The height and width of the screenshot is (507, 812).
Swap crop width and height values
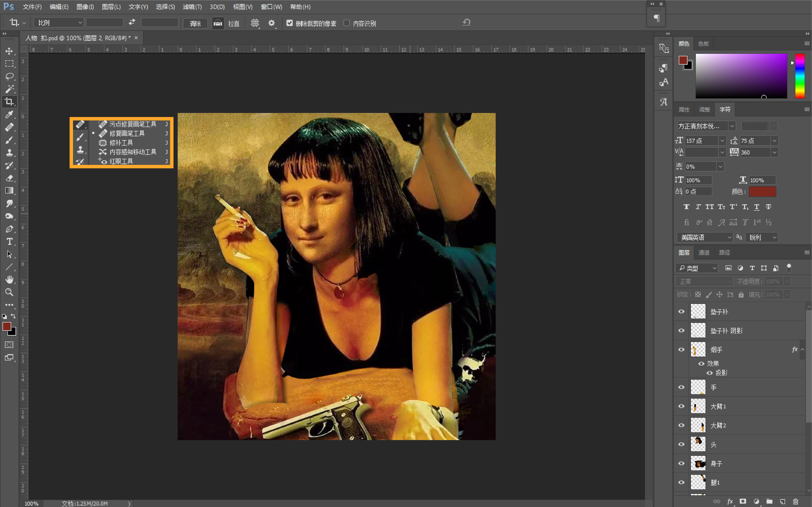coord(132,22)
